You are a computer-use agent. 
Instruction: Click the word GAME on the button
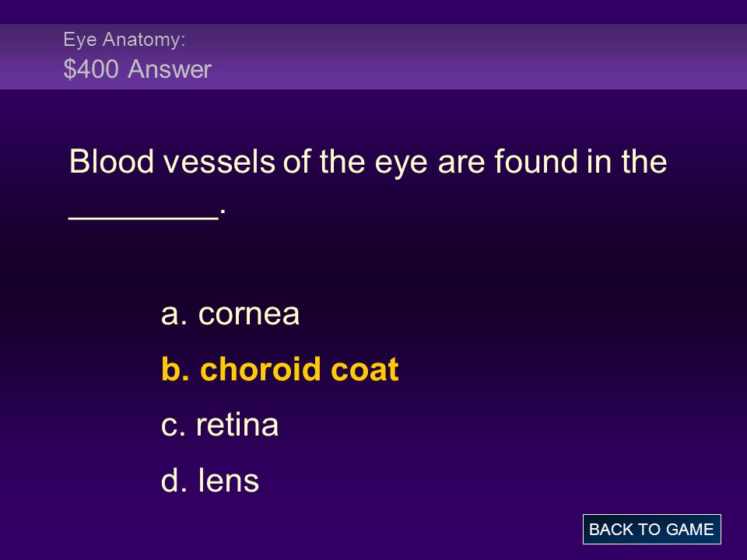coord(689,529)
